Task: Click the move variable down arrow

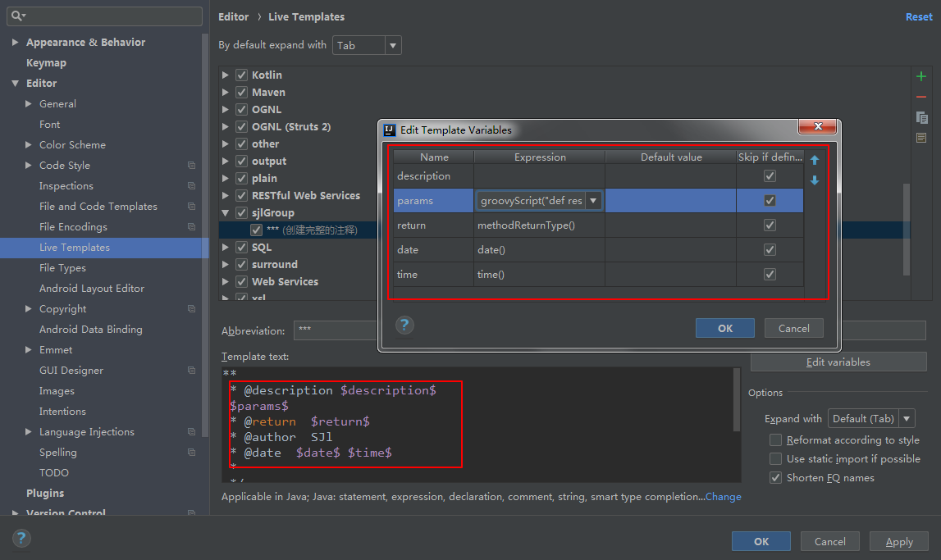Action: 815,180
